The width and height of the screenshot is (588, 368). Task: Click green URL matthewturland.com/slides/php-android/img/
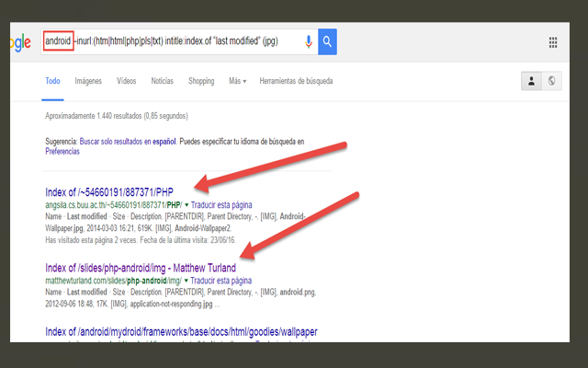coord(113,281)
